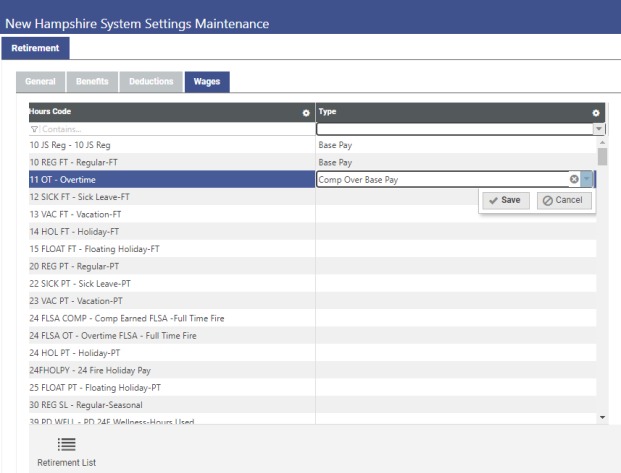
Task: Cancel the Overtime row edit
Action: click(x=560, y=200)
